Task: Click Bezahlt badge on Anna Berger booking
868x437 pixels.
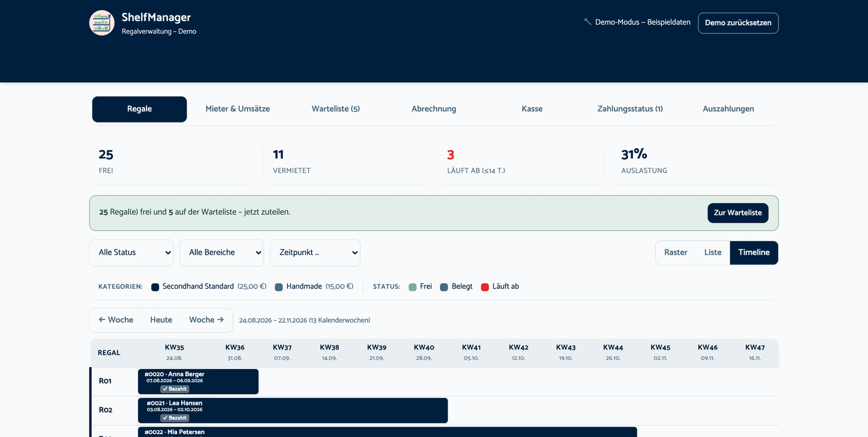Action: click(x=175, y=389)
